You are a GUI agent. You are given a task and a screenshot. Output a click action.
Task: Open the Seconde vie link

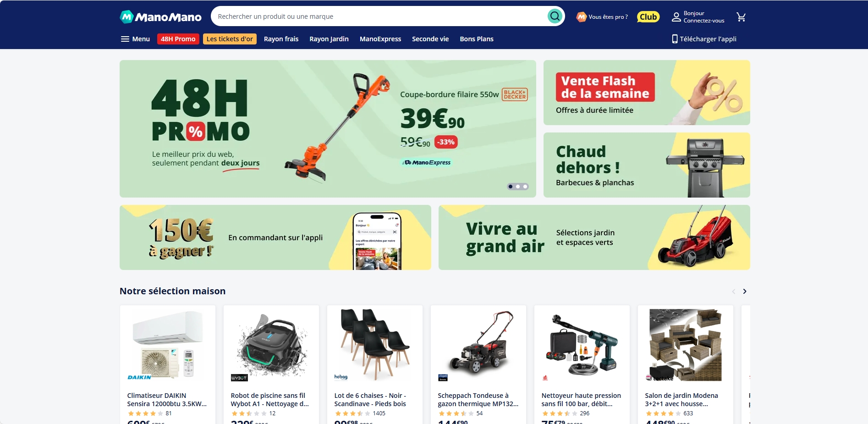pyautogui.click(x=430, y=39)
